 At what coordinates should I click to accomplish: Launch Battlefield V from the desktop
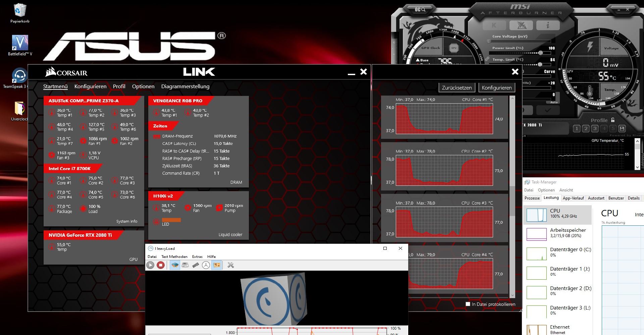coord(20,45)
